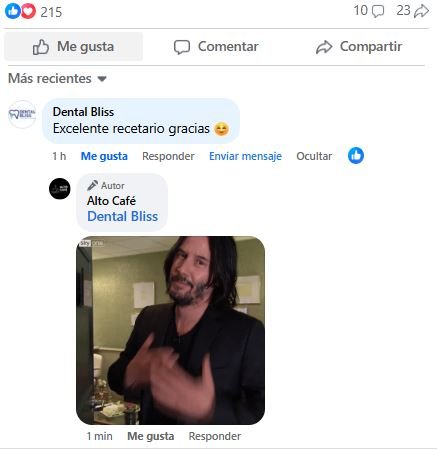Click the blue Dental Bliss mention in reply
Screen dimensions: 437x451
click(x=122, y=216)
